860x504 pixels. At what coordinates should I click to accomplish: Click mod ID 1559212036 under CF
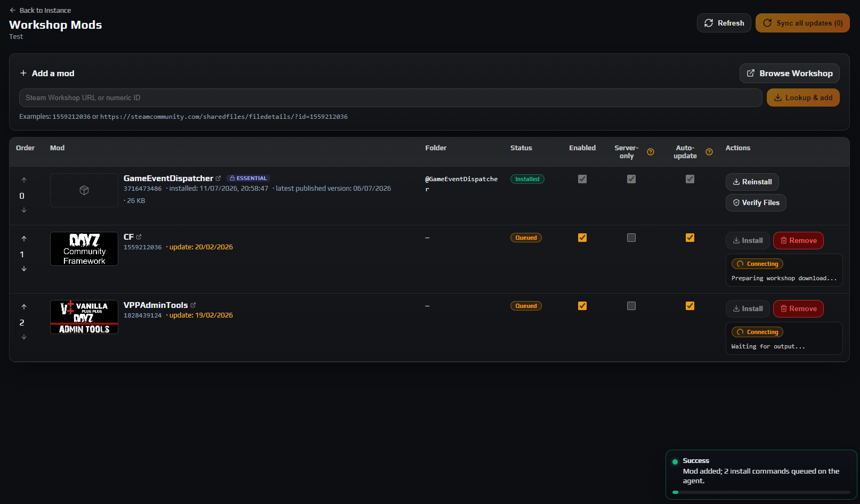click(x=142, y=247)
